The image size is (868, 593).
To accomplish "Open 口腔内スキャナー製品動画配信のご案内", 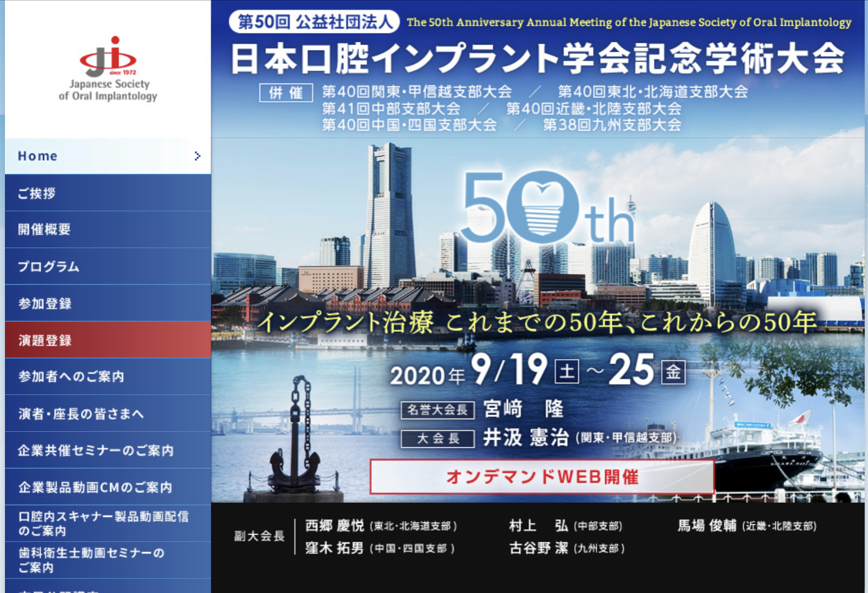I will tap(108, 524).
